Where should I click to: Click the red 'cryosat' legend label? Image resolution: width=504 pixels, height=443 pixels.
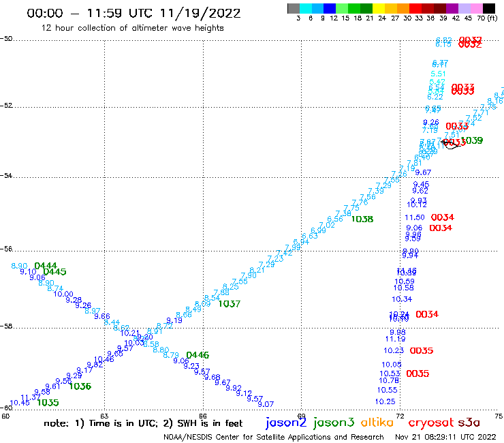tap(431, 423)
